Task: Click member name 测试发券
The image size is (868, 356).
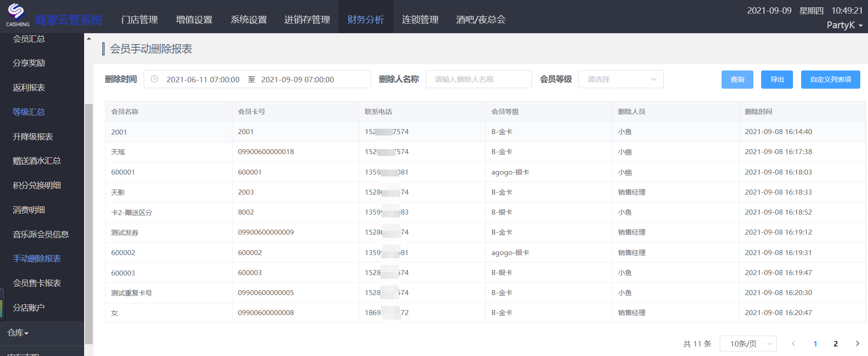Action: coord(125,232)
